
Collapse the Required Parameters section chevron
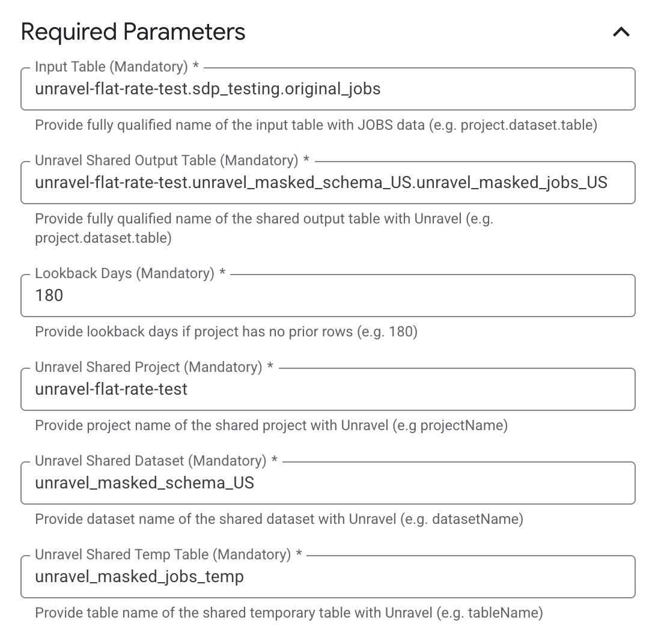(621, 32)
